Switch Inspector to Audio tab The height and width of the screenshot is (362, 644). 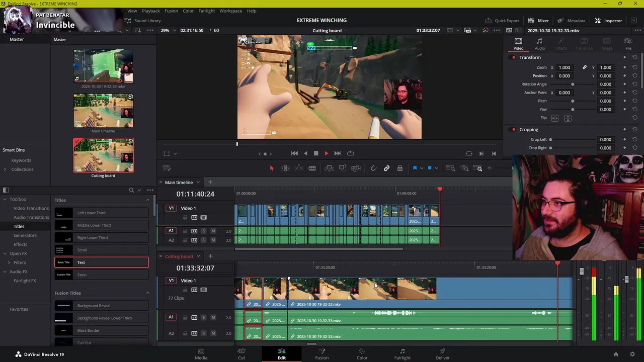tap(539, 44)
